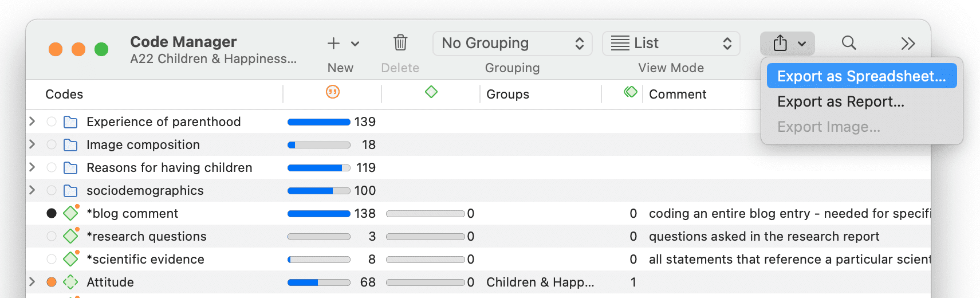Select the *blog comment code
The height and width of the screenshot is (298, 980).
pyautogui.click(x=132, y=213)
